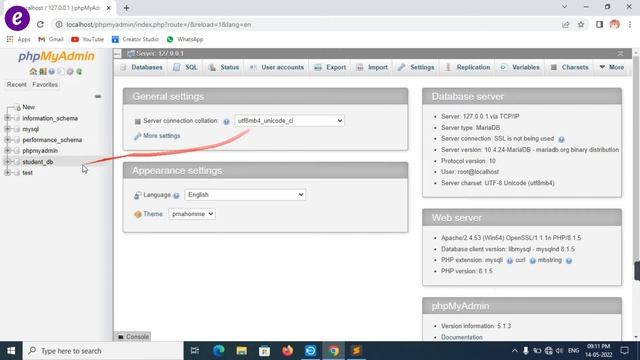Open the Charsets tab
Viewport: 640px width, 360px height.
click(570, 67)
